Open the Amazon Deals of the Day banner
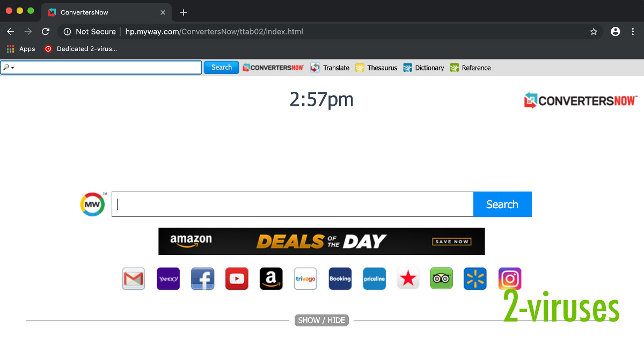Image resolution: width=644 pixels, height=343 pixels. [321, 241]
